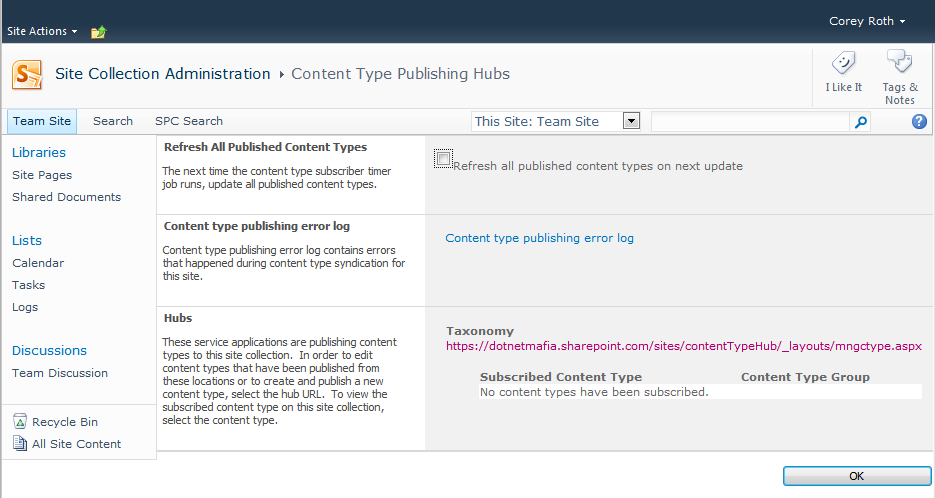This screenshot has height=498, width=935.
Task: Click the Recycle Bin icon
Action: point(20,421)
